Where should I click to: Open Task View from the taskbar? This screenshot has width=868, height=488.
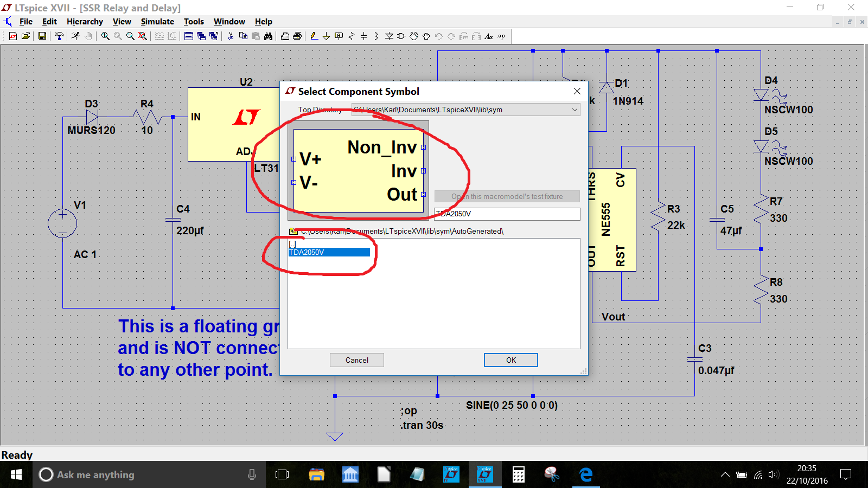tap(282, 474)
